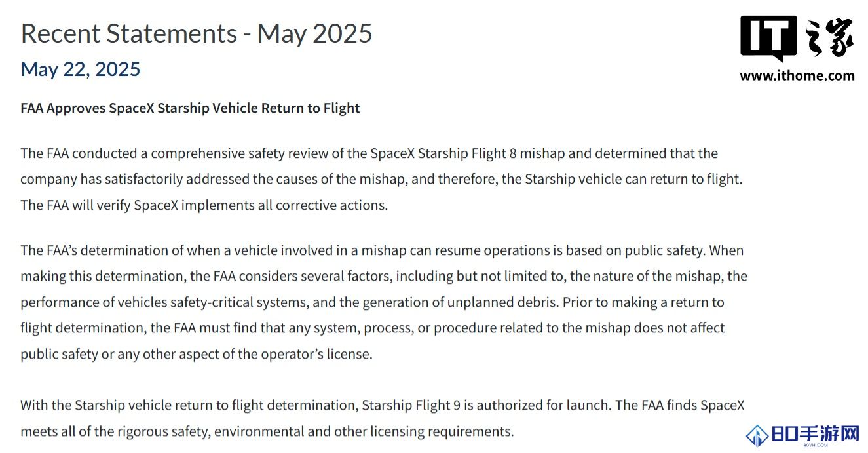Click the sentence about verifying corrective actions

tap(204, 205)
